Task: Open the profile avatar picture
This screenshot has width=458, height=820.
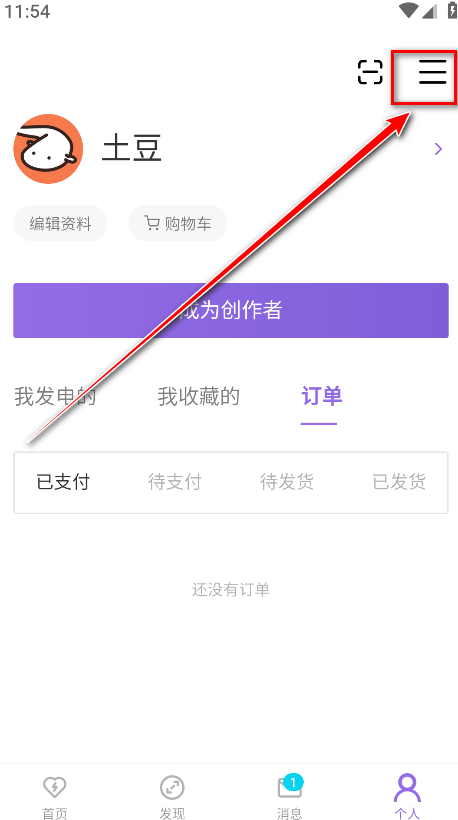Action: pyautogui.click(x=48, y=149)
